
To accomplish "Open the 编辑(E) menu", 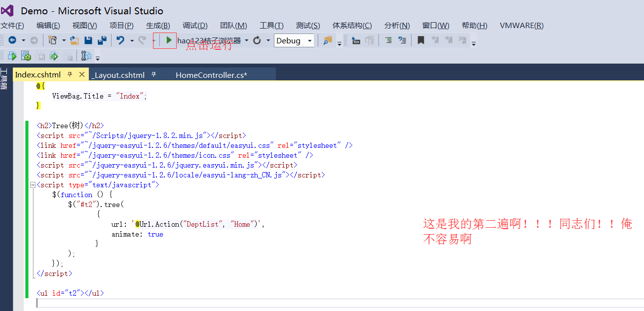I will pos(48,26).
